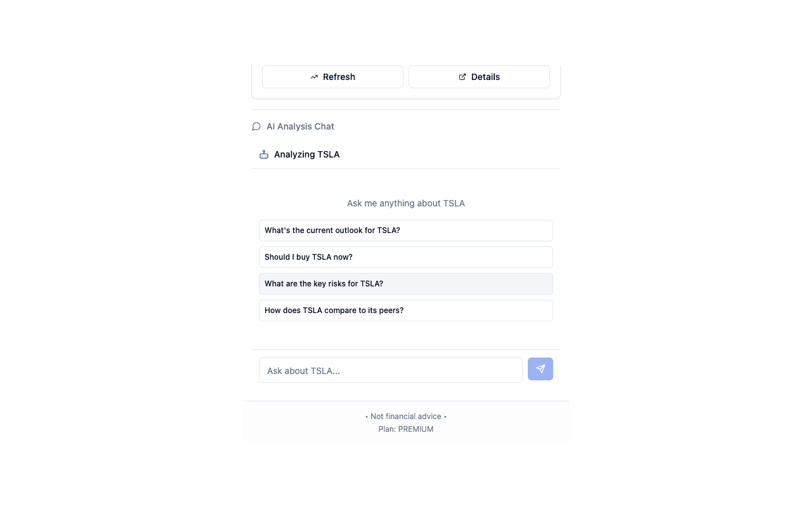Click the gap between Refresh and Details buttons
812x508 pixels.
[406, 77]
